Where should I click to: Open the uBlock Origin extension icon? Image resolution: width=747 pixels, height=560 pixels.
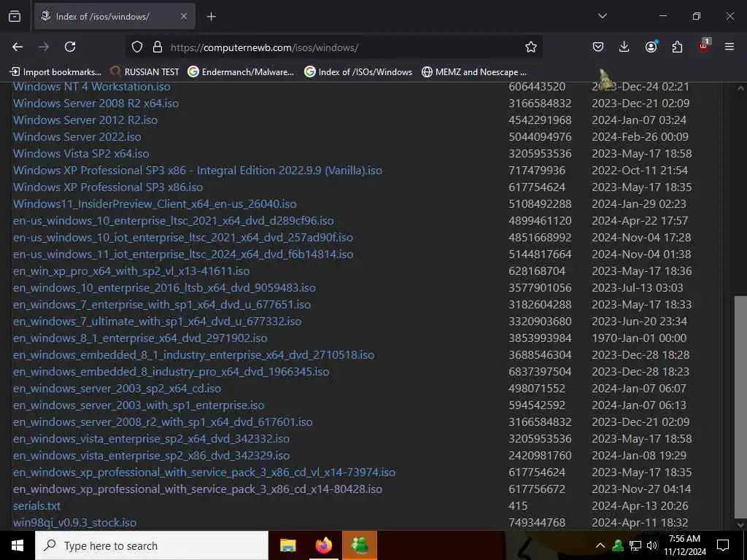pos(704,46)
